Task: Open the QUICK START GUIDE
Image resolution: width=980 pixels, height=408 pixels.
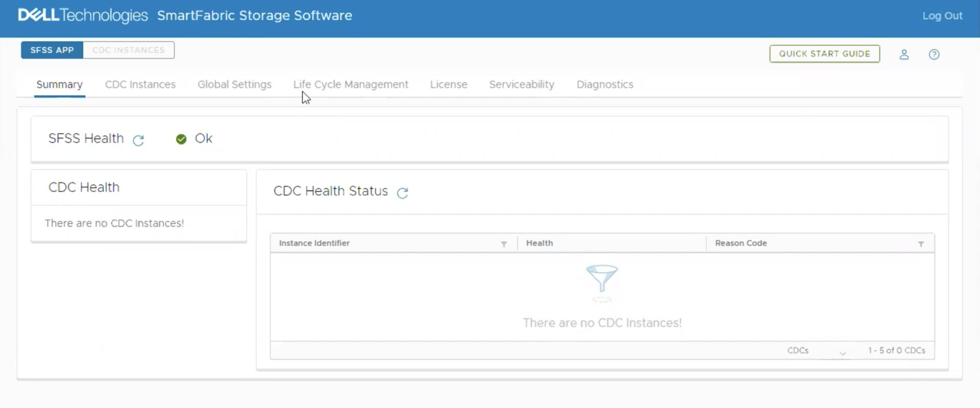Action: pyautogui.click(x=824, y=54)
